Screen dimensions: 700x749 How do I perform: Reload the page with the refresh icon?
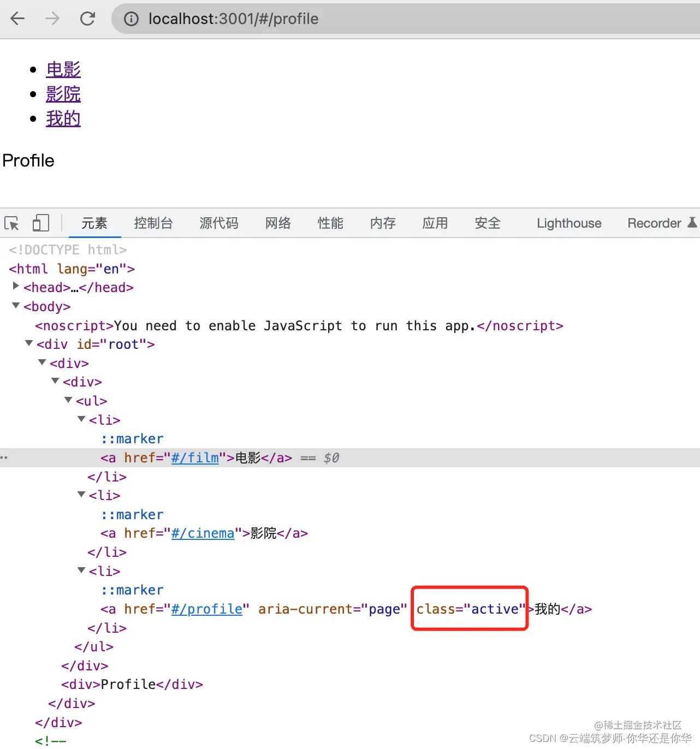coord(87,19)
